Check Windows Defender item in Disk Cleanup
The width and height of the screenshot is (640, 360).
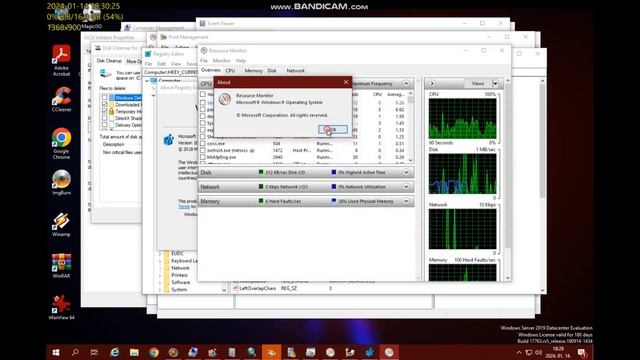tap(104, 98)
